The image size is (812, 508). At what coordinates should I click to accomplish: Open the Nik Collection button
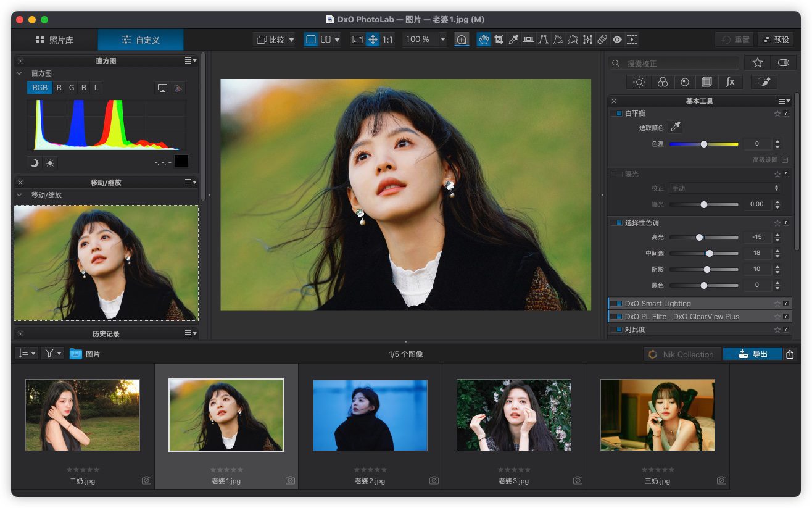point(681,354)
